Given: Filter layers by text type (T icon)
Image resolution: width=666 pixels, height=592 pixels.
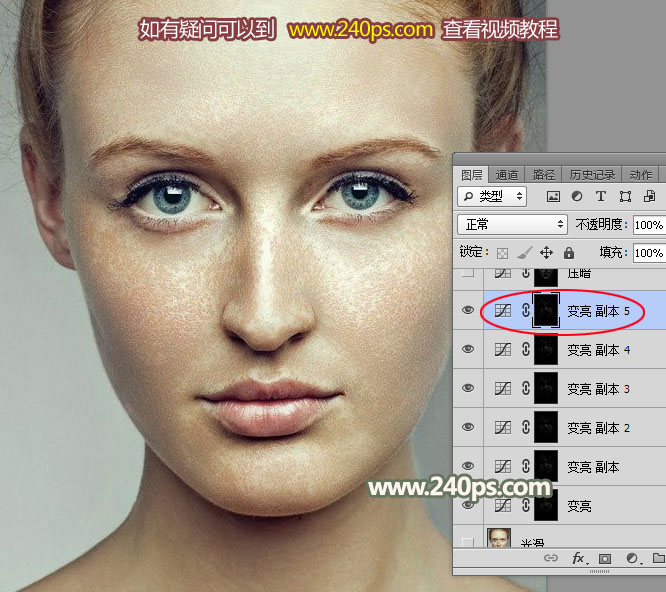Looking at the screenshot, I should click(x=601, y=196).
